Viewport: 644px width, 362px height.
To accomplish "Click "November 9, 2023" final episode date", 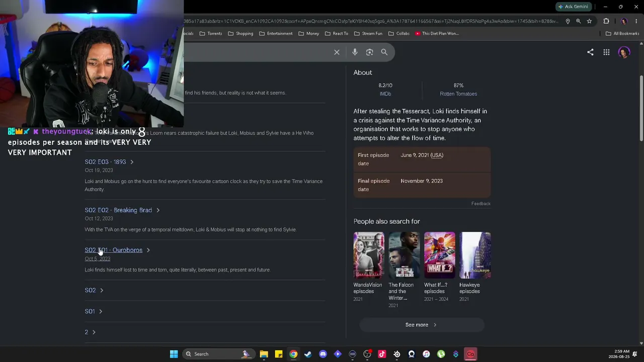I will click(422, 181).
